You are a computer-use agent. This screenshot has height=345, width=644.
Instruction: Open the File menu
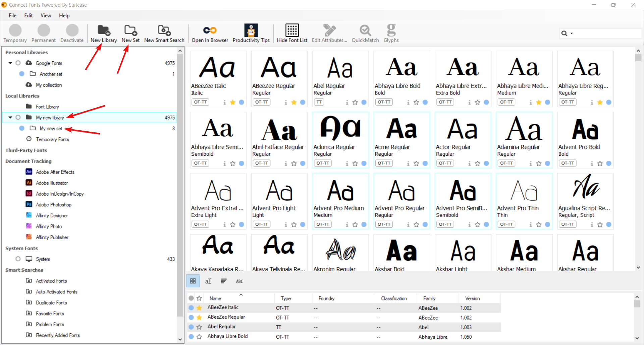tap(13, 15)
